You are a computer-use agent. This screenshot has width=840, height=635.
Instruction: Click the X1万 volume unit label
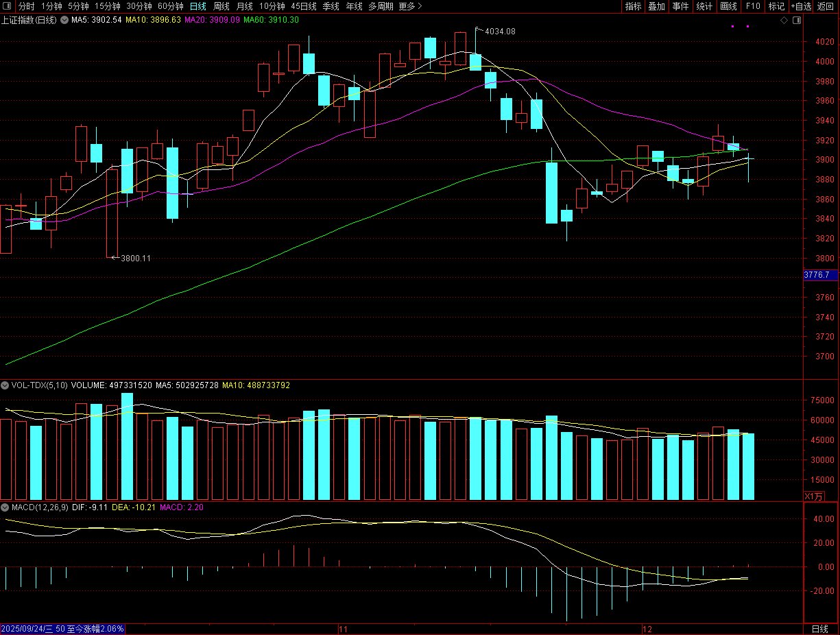pyautogui.click(x=812, y=496)
